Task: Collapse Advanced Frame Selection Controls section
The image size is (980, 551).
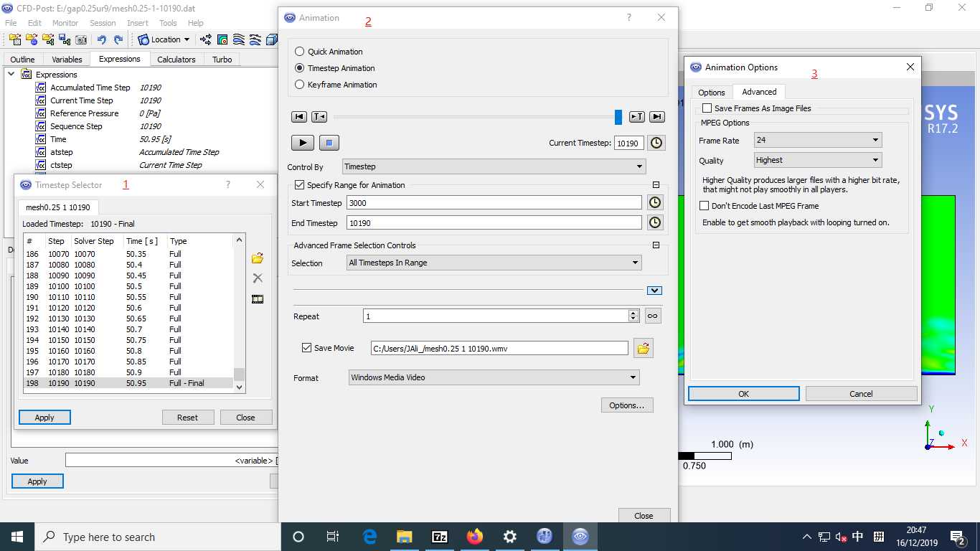Action: (x=656, y=245)
